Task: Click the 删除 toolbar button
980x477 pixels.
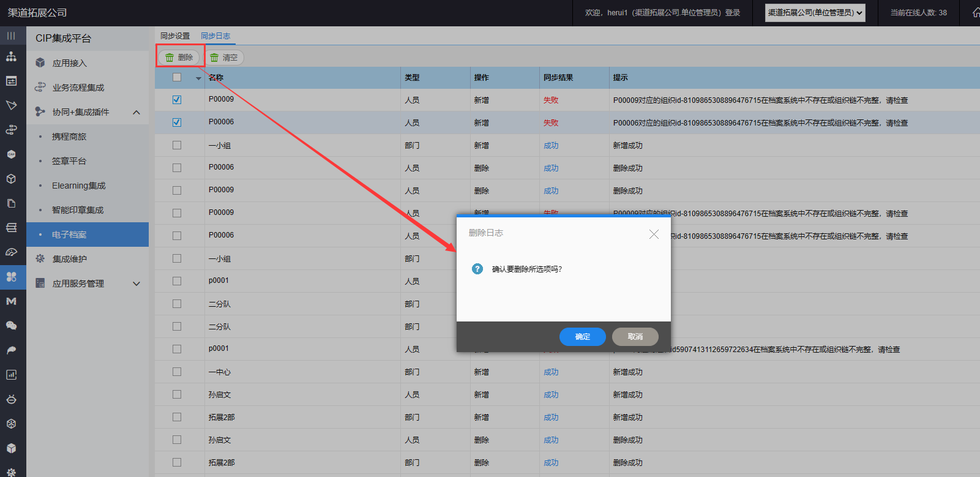Action: pos(179,58)
